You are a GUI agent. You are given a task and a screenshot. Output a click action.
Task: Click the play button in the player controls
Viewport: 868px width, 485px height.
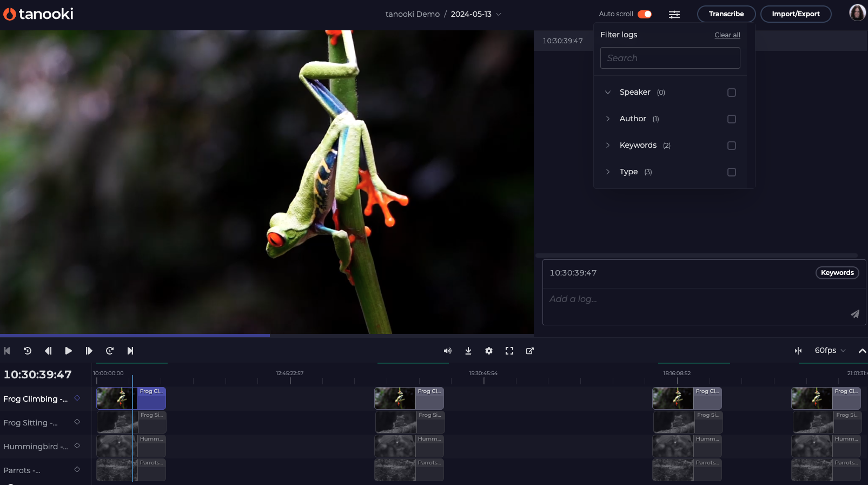pos(68,351)
